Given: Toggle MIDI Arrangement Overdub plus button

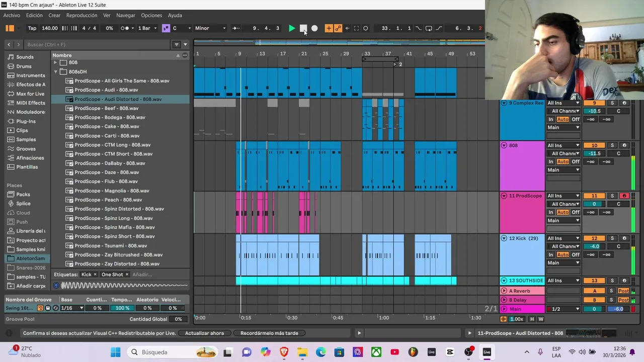Looking at the screenshot, I should coord(329,28).
